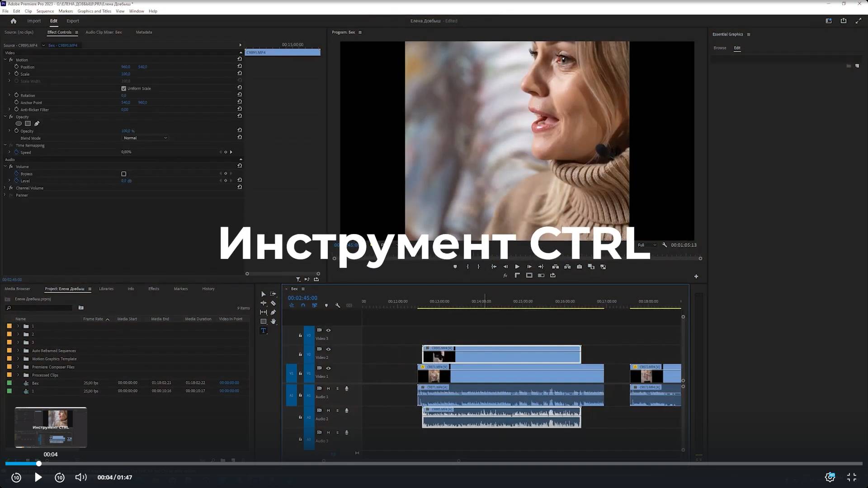868x488 pixels.
Task: Select the Track Select Forward tool
Action: [x=273, y=294]
